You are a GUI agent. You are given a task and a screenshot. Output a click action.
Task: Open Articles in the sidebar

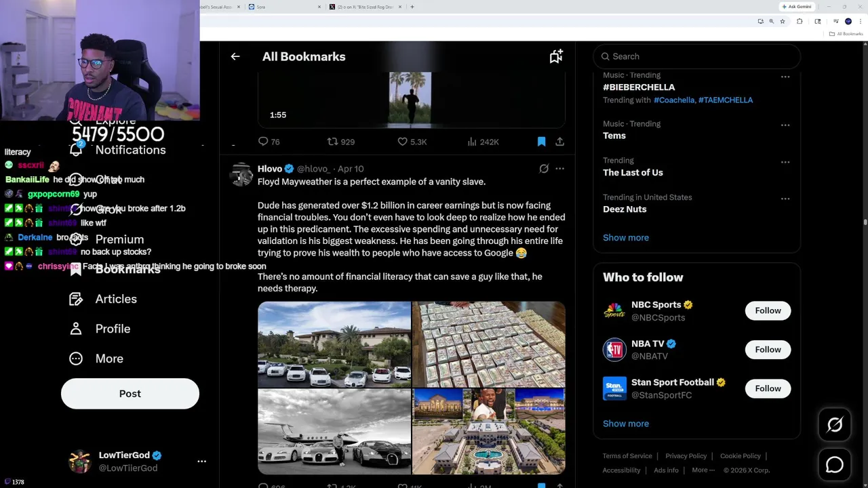(x=103, y=299)
